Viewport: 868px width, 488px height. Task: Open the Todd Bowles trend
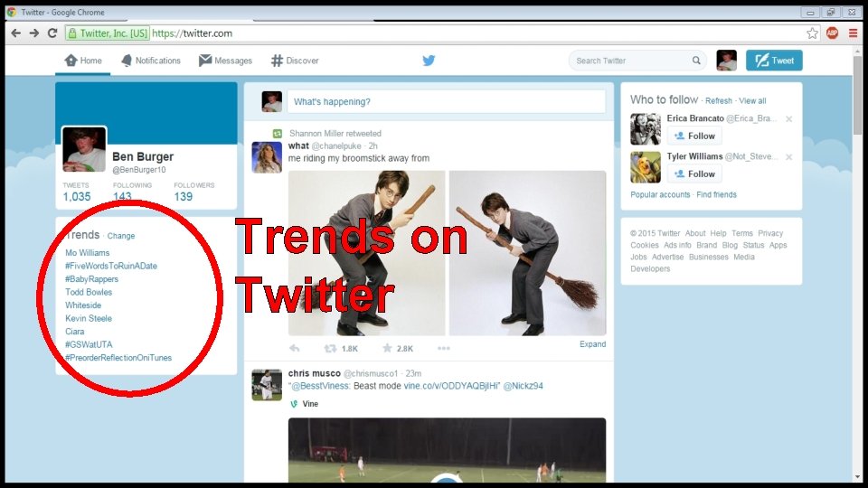tap(89, 292)
